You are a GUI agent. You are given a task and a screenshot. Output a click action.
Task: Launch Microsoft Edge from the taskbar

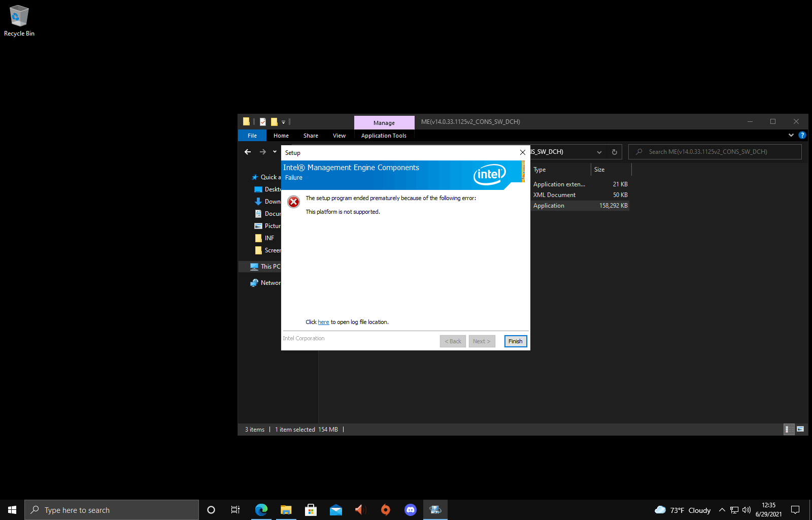click(x=261, y=510)
